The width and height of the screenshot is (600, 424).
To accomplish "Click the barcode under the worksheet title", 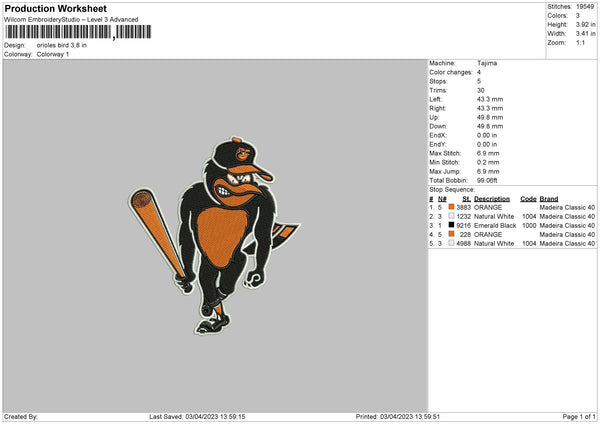I will [78, 32].
